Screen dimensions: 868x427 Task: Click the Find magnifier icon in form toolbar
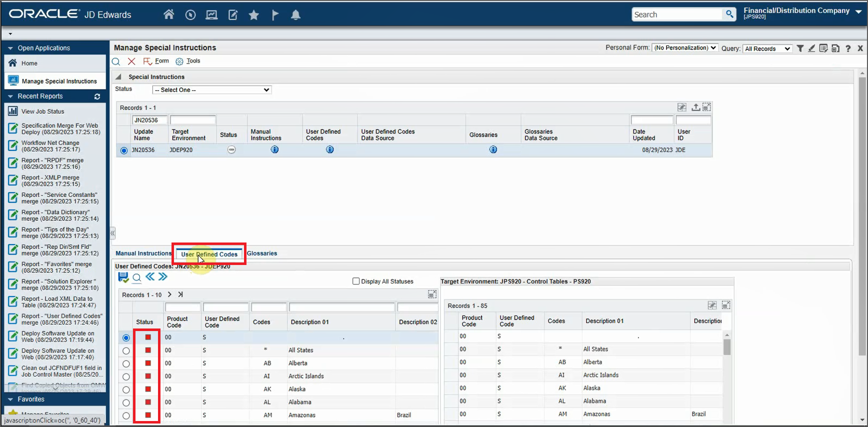[116, 61]
